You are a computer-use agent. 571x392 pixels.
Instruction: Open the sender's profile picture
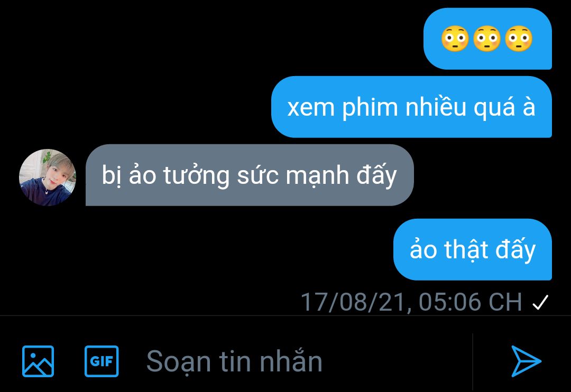point(48,178)
